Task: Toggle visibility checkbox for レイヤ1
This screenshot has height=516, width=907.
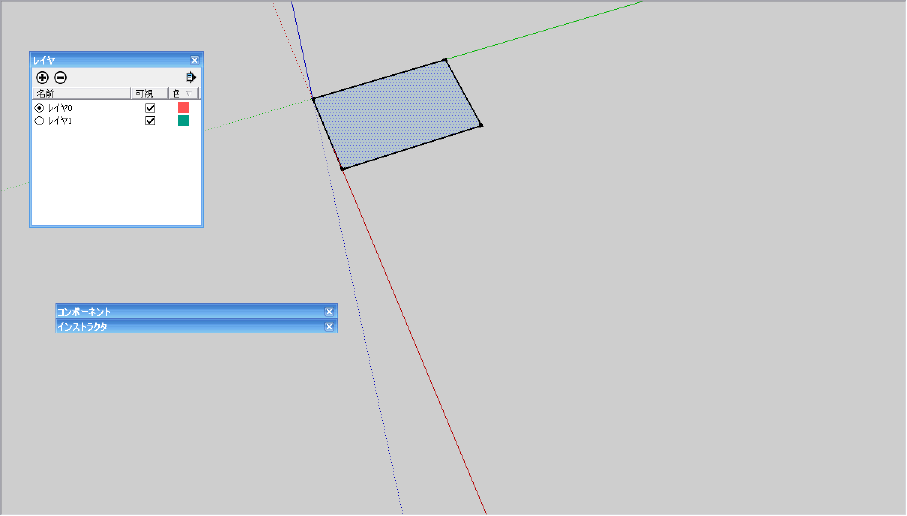Action: click(x=150, y=121)
